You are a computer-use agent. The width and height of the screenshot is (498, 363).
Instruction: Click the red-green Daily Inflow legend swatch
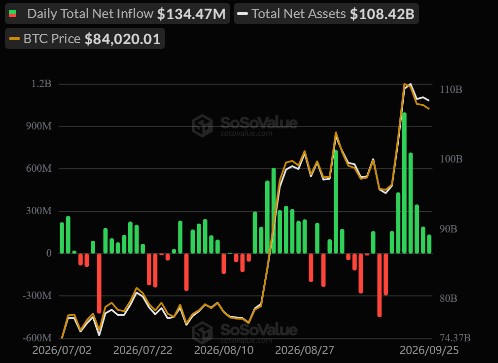(13, 14)
